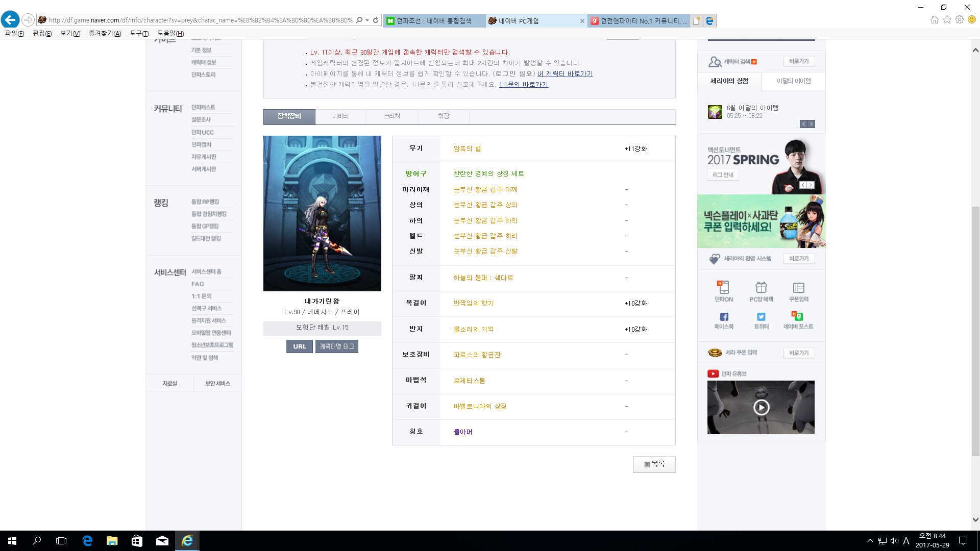The image size is (980, 551).
Task: Click the address bar search magnifier icon
Action: click(359, 20)
